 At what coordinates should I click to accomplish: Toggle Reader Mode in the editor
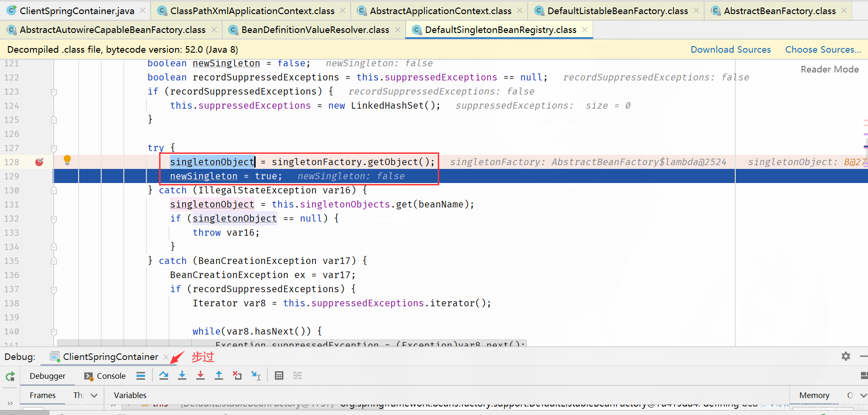(829, 69)
